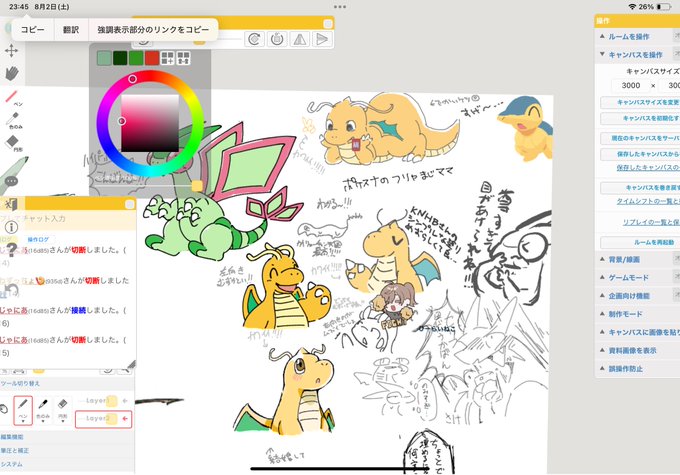This screenshot has height=475, width=680.
Task: Select the hand pan tool
Action: pyautogui.click(x=12, y=73)
